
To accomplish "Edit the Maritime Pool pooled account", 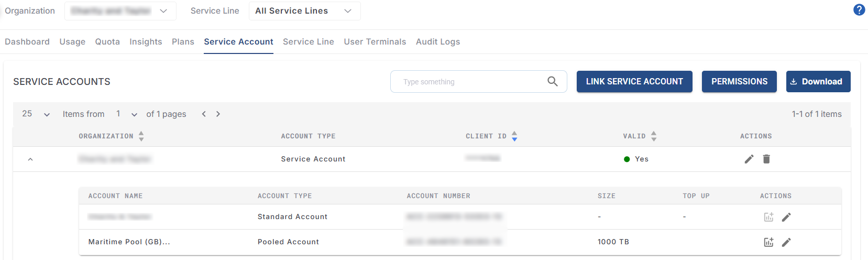I will click(786, 242).
